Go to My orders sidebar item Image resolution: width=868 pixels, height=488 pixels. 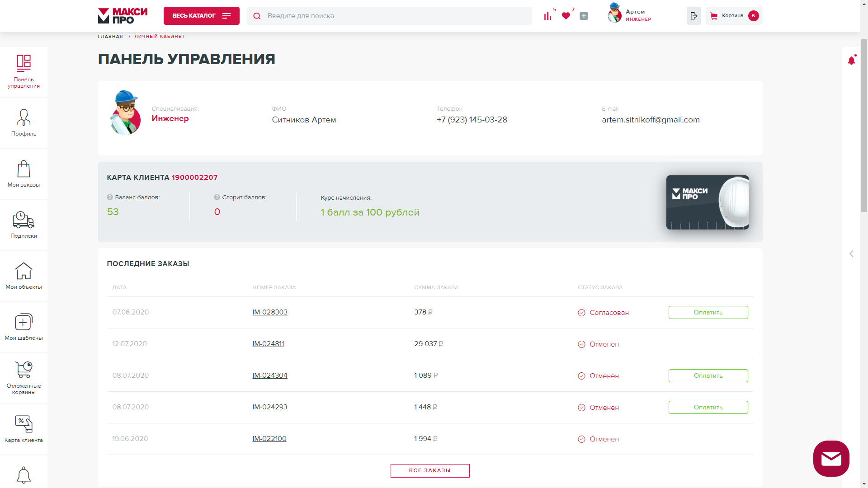coord(24,174)
